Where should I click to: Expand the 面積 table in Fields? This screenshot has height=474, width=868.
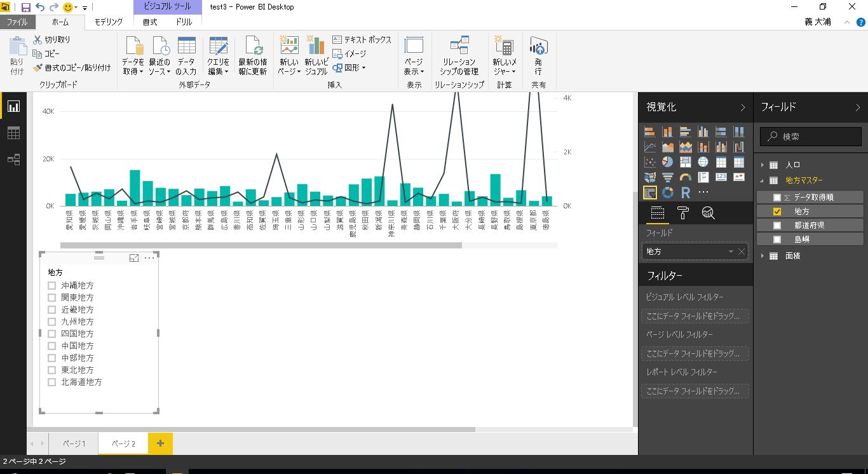[763, 256]
